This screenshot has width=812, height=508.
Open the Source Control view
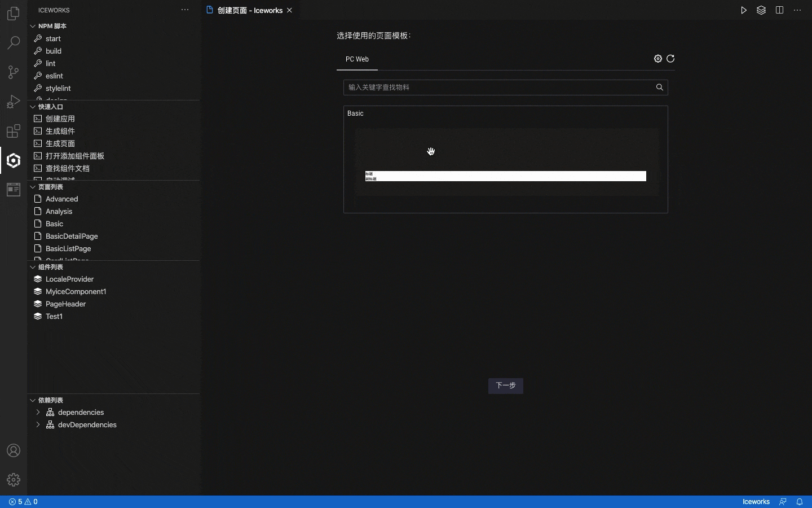click(x=14, y=72)
